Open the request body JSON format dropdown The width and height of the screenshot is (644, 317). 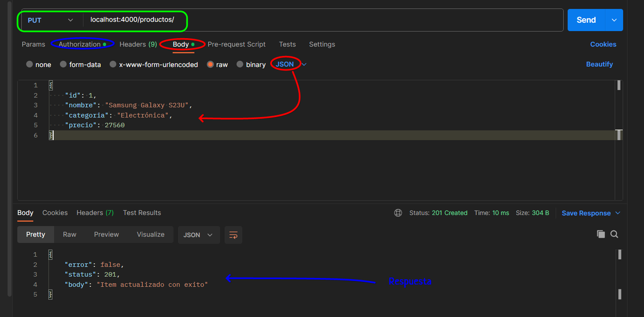(291, 64)
